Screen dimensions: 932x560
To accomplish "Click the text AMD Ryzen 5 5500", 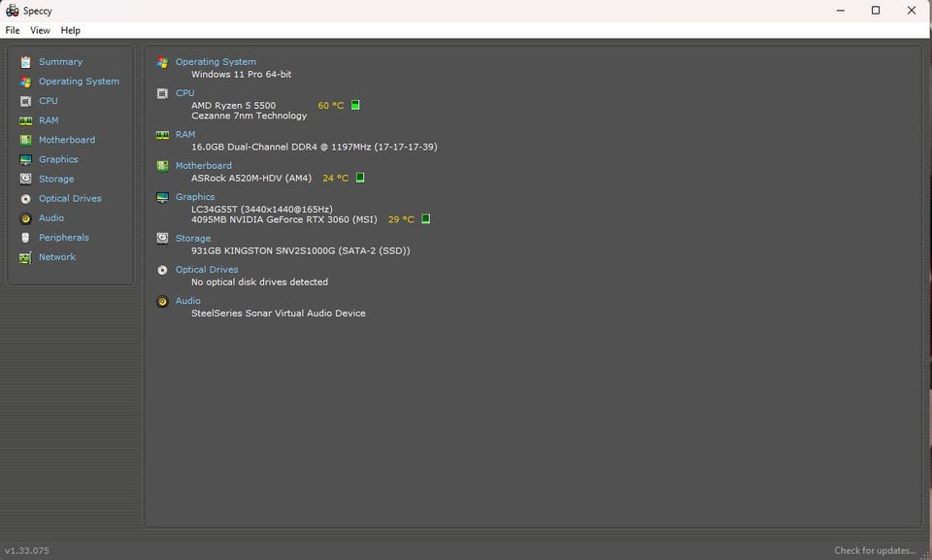I will tap(234, 106).
